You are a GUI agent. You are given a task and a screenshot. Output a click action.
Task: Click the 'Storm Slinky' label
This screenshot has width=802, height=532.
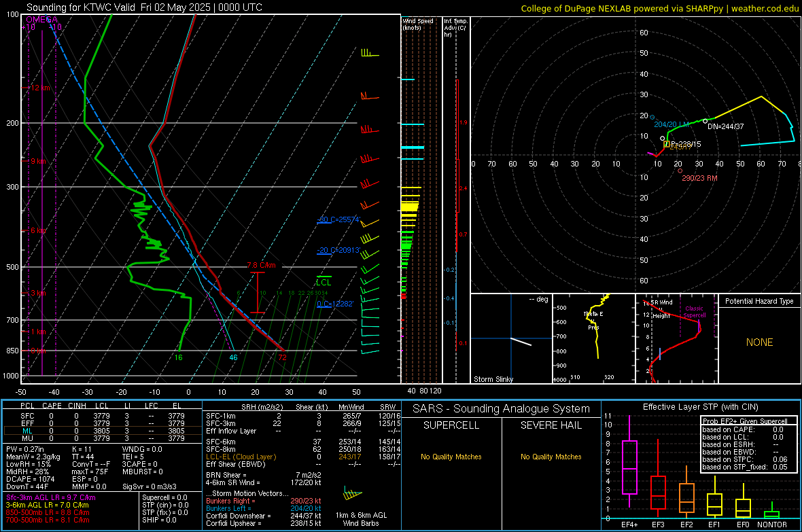coord(493,379)
